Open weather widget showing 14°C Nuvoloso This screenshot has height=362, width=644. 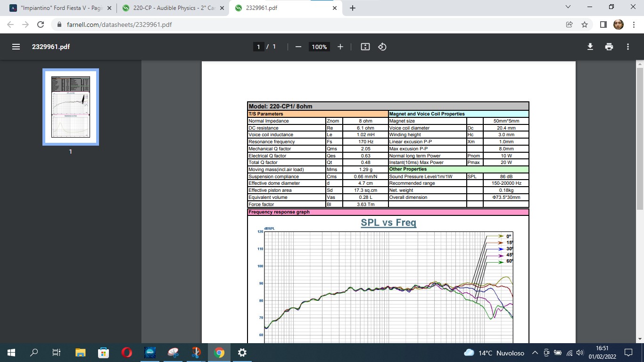tap(494, 353)
